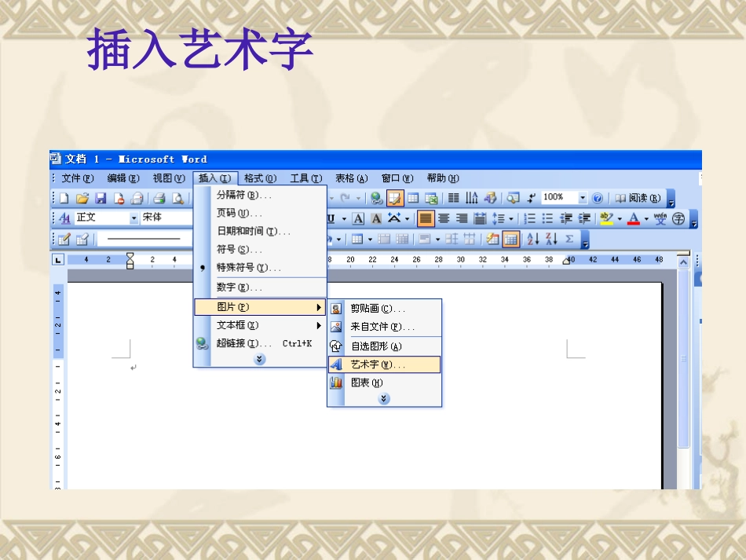Screen dimensions: 746x560
Task: Click the Styles and Formatting AA icon
Action: pyautogui.click(x=64, y=218)
